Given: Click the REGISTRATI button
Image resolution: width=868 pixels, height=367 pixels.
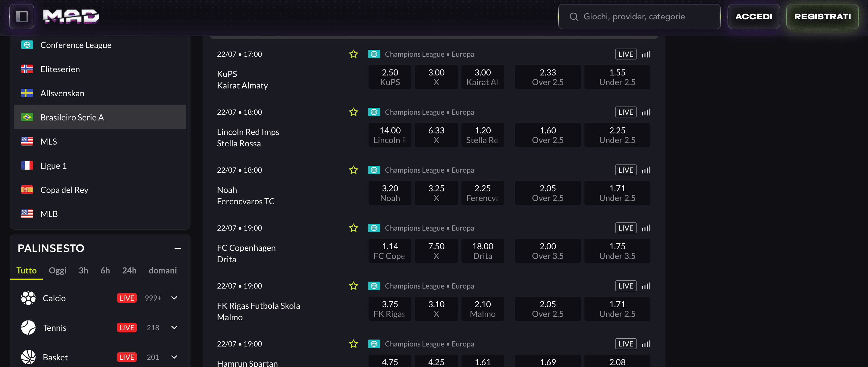Looking at the screenshot, I should click(822, 16).
